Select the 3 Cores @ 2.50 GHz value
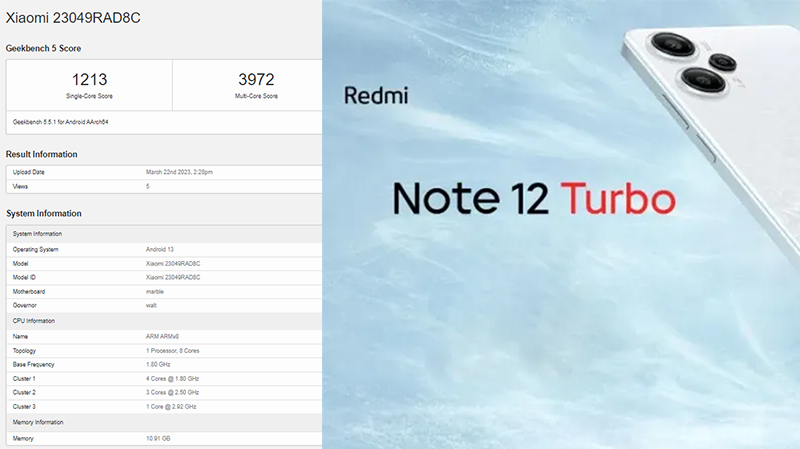The height and width of the screenshot is (449, 800). (172, 392)
